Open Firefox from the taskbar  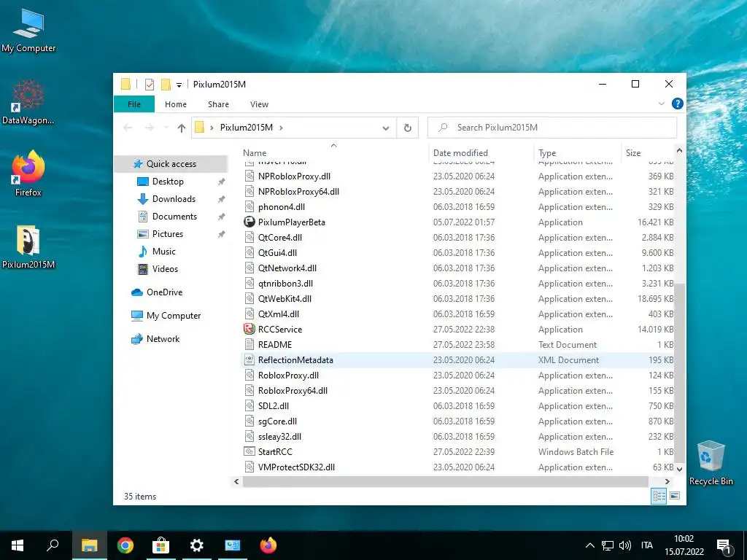[268, 545]
